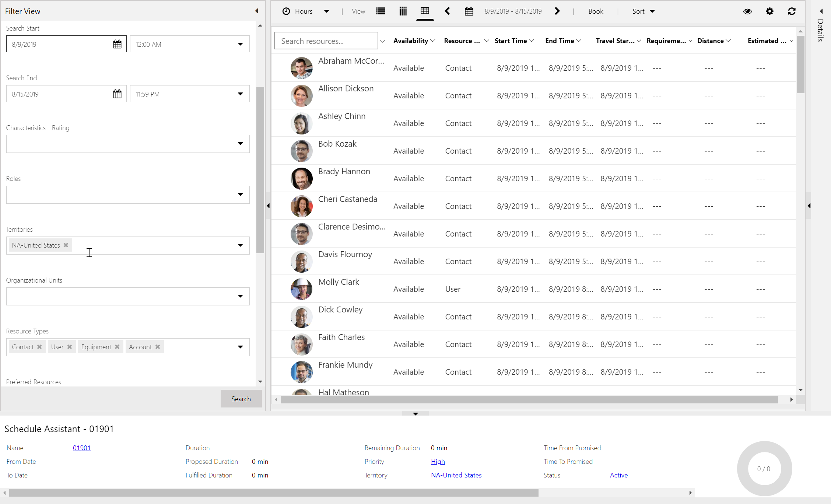The height and width of the screenshot is (504, 831).
Task: Click the NA-United States territory link
Action: [456, 475]
